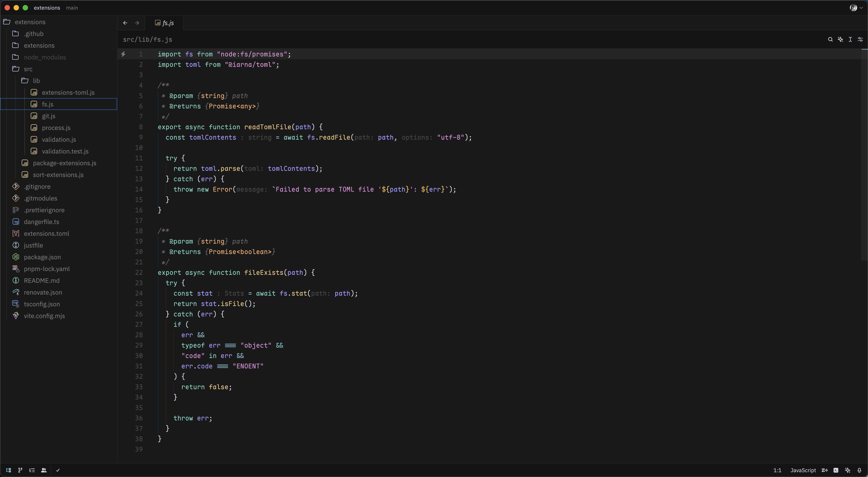Open vite.config.mjs file
868x477 pixels.
[x=59, y=316]
